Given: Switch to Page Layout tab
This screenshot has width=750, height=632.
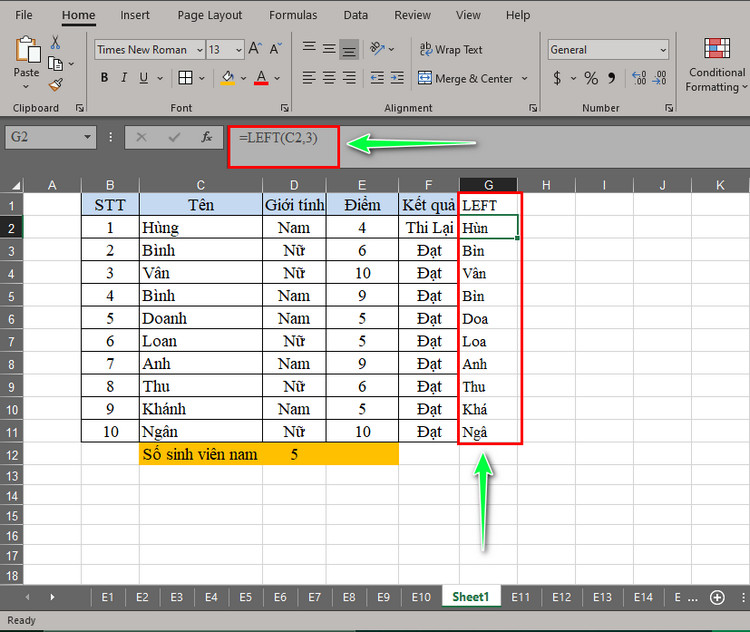Looking at the screenshot, I should tap(210, 15).
